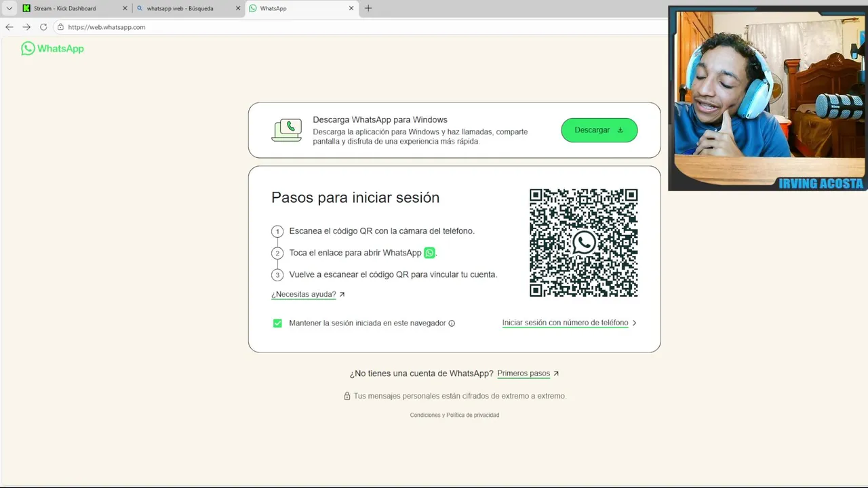The height and width of the screenshot is (488, 868).
Task: Click heading Pasos para iniciar sesión
Action: pos(355,197)
